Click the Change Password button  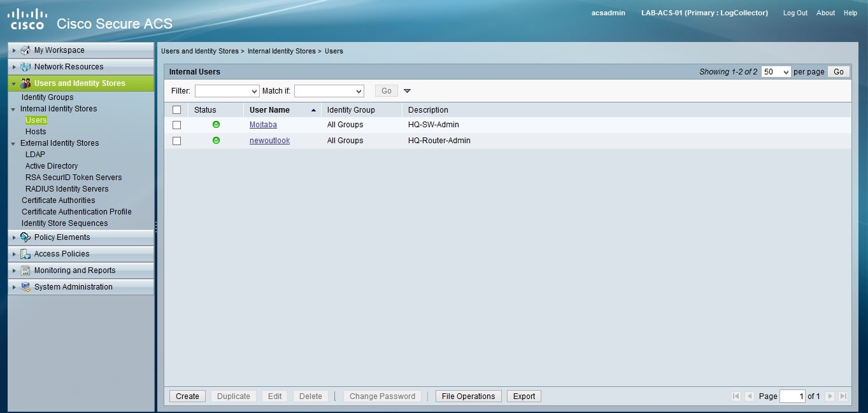coord(382,396)
